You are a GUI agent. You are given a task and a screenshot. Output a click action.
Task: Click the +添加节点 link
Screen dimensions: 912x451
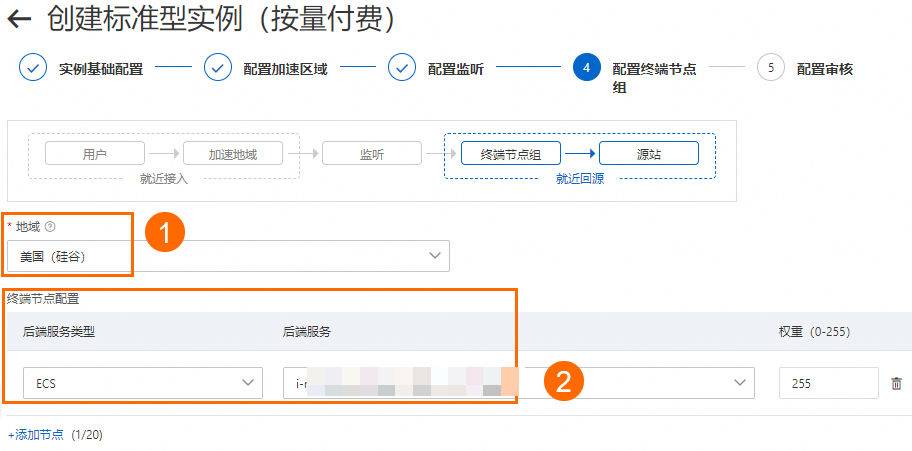point(35,435)
